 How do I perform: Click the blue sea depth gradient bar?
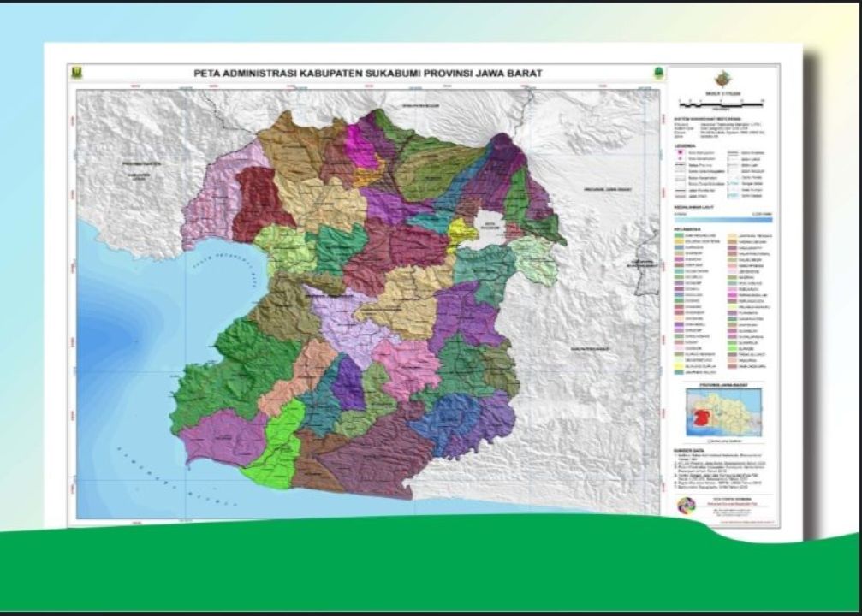722,219
